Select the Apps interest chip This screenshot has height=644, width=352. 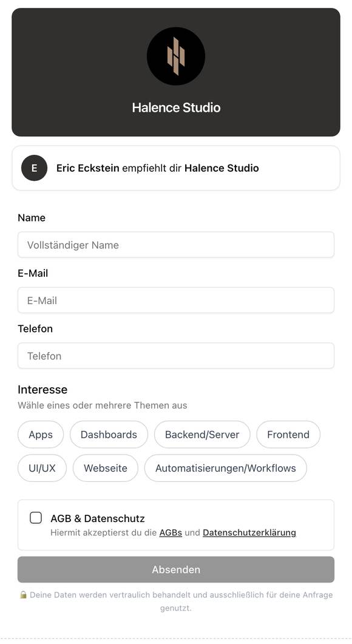coord(41,435)
